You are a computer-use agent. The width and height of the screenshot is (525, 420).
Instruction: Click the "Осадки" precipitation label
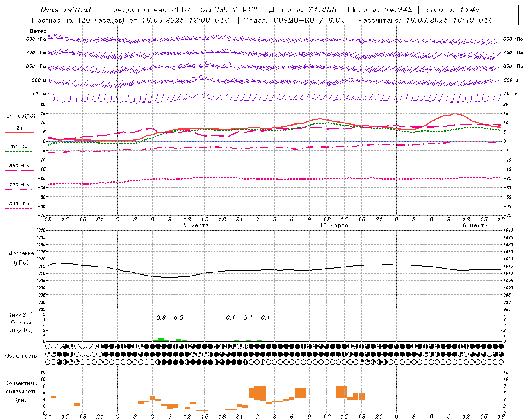coord(21,322)
